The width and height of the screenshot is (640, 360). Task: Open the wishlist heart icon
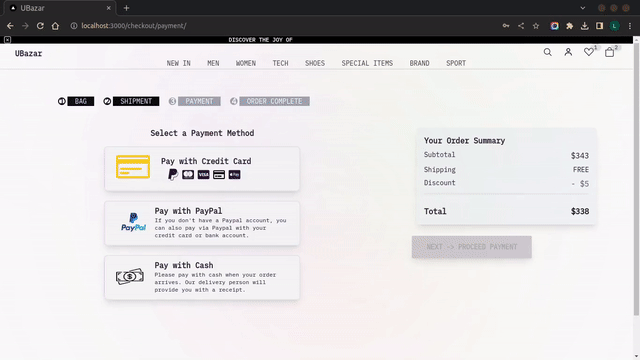coord(589,52)
